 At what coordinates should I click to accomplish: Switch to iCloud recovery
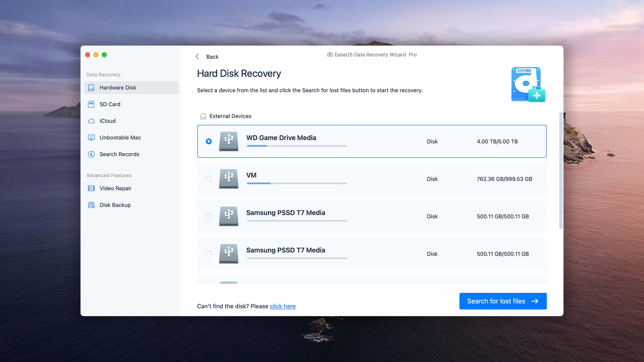pos(131,121)
